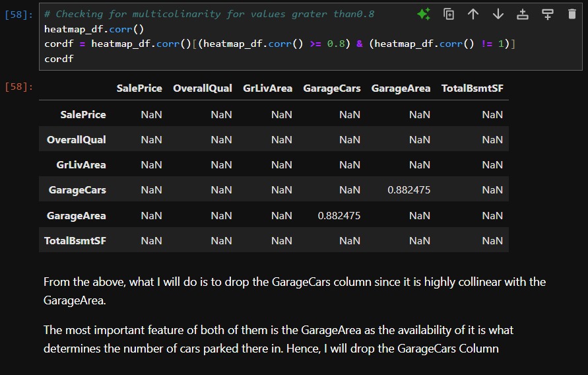Click the GrLivArea row label
Image resolution: width=588 pixels, height=375 pixels.
[x=81, y=165]
